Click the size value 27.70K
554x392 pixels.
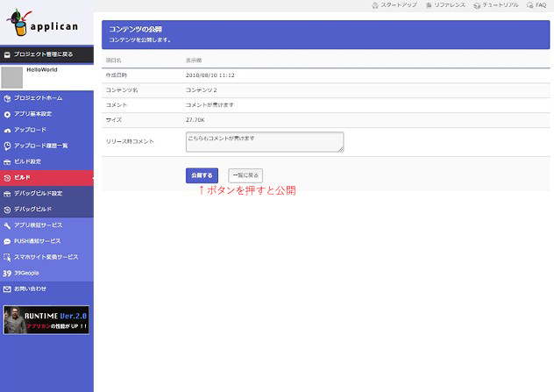tap(195, 120)
